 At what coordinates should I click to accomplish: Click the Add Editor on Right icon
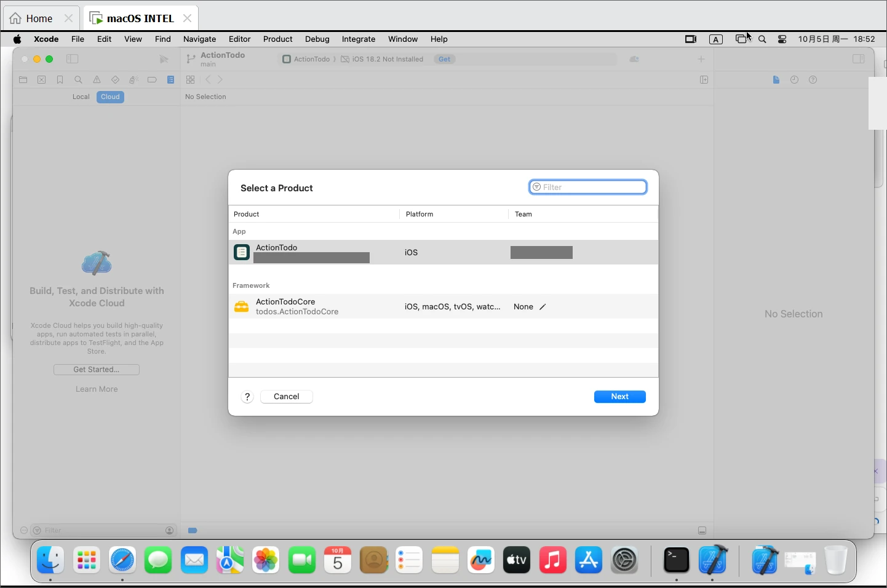[x=704, y=80]
